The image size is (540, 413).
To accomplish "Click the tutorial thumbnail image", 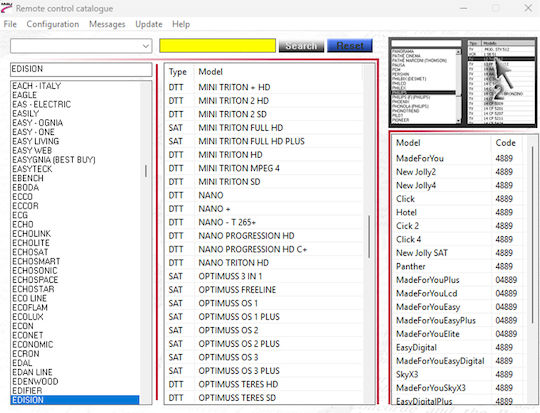I will tap(463, 82).
